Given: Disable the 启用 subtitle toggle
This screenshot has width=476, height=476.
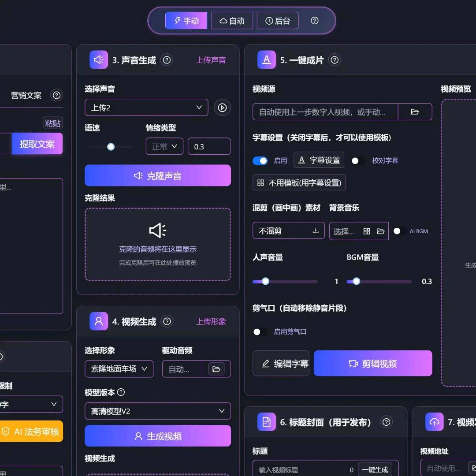Looking at the screenshot, I should 260,161.
